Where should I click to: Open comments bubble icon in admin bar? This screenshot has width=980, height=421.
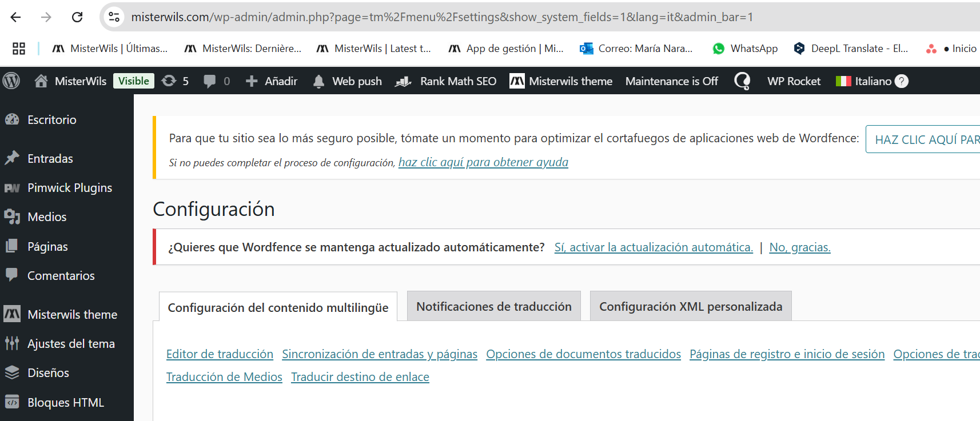[210, 82]
